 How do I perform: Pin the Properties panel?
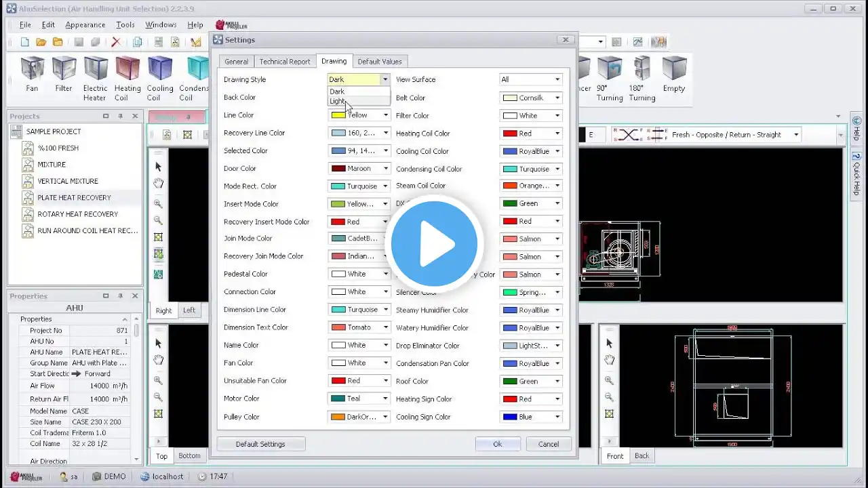120,296
